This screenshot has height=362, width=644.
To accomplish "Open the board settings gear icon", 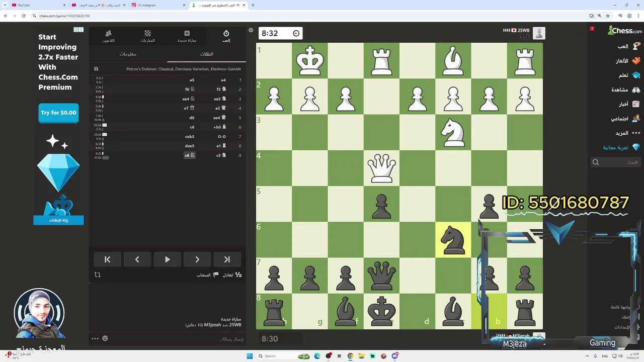I will pyautogui.click(x=251, y=30).
